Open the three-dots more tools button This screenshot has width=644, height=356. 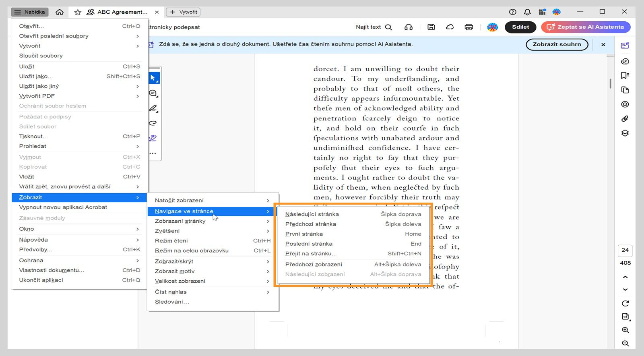click(153, 153)
